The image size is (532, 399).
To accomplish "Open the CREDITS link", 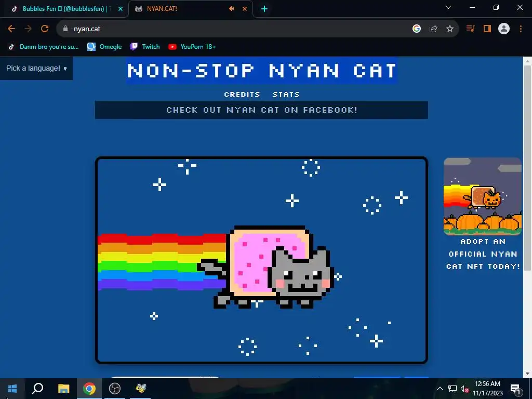I will 242,95.
